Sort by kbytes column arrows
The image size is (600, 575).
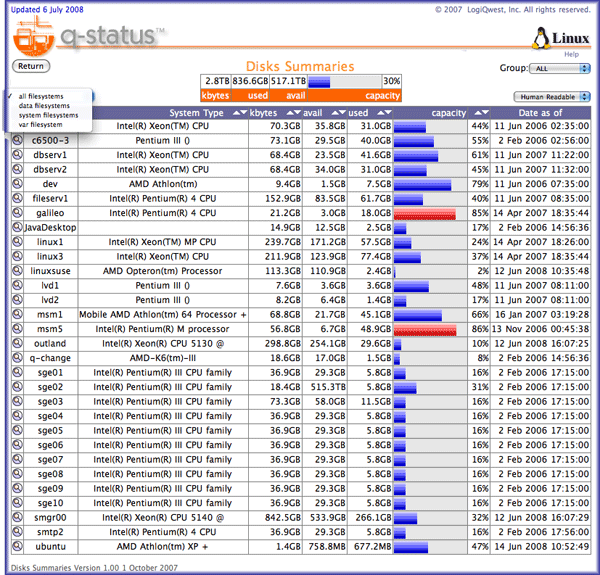pos(294,113)
